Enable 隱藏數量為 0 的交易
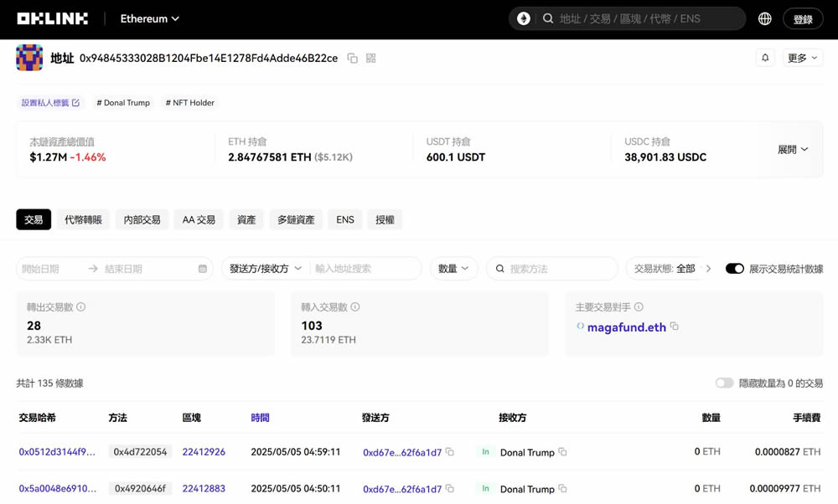Image resolution: width=838 pixels, height=504 pixels. [724, 382]
